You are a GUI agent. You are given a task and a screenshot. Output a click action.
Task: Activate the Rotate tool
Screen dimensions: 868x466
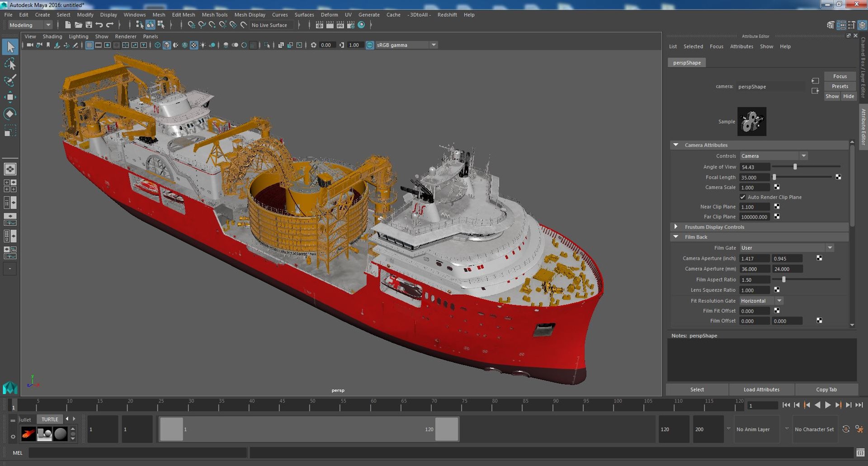point(10,114)
